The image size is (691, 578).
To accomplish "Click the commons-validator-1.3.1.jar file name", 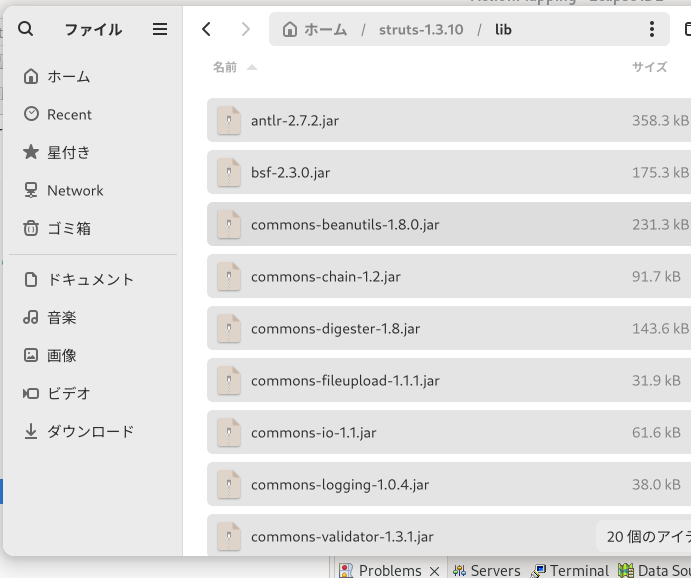I will tap(342, 537).
